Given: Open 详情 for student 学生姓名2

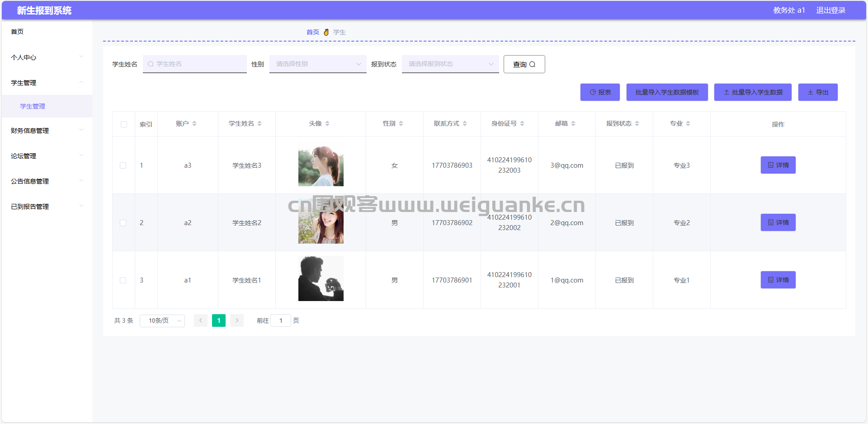Looking at the screenshot, I should [778, 222].
